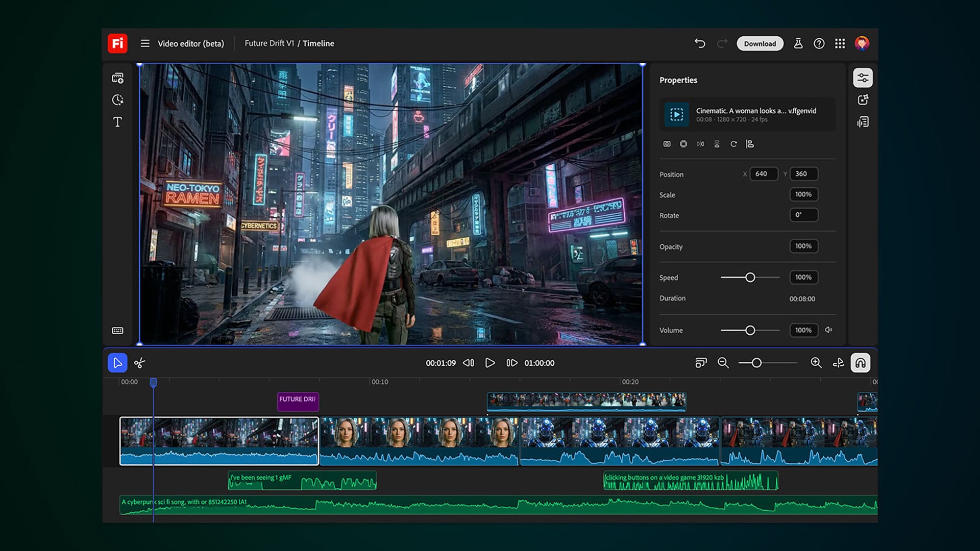Open the profile avatar menu
Image resolution: width=980 pixels, height=551 pixels.
coord(863,43)
